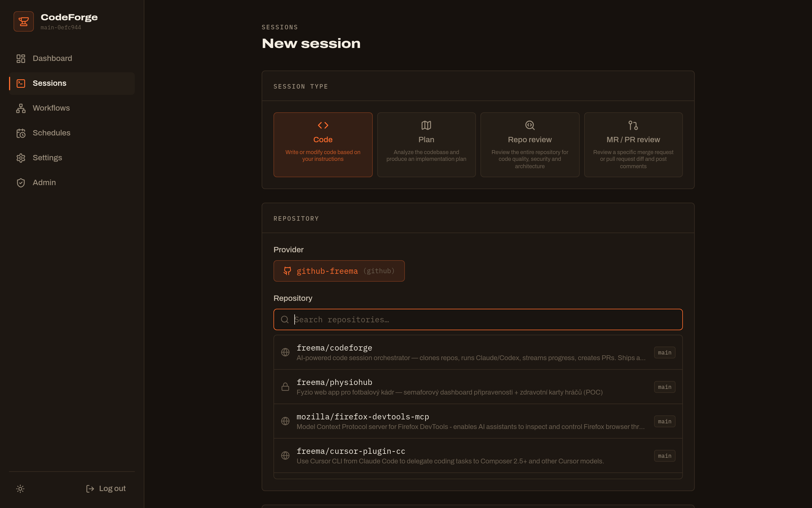
Task: Click the Admin shield icon
Action: 21,183
